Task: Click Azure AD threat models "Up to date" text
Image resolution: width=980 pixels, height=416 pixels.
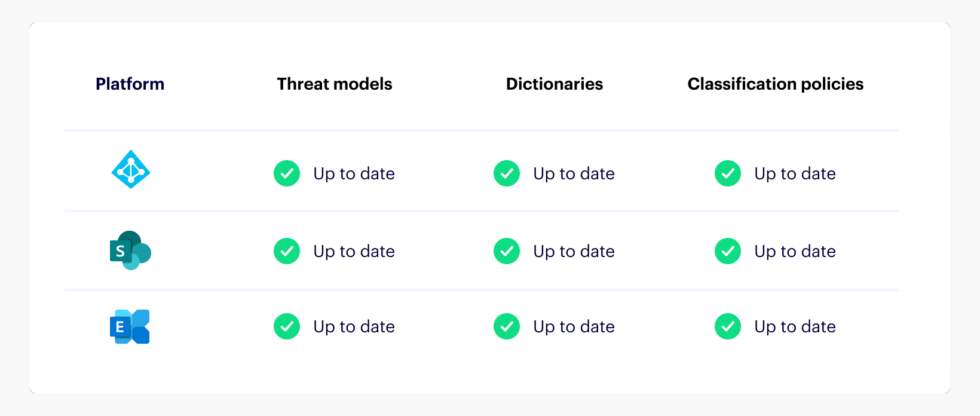Action: [354, 173]
